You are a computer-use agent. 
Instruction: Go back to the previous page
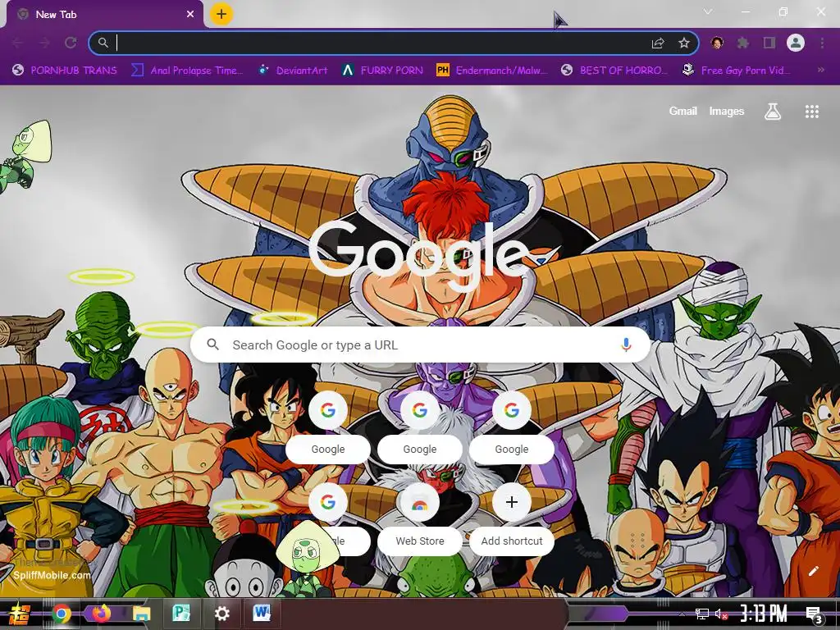pos(18,43)
